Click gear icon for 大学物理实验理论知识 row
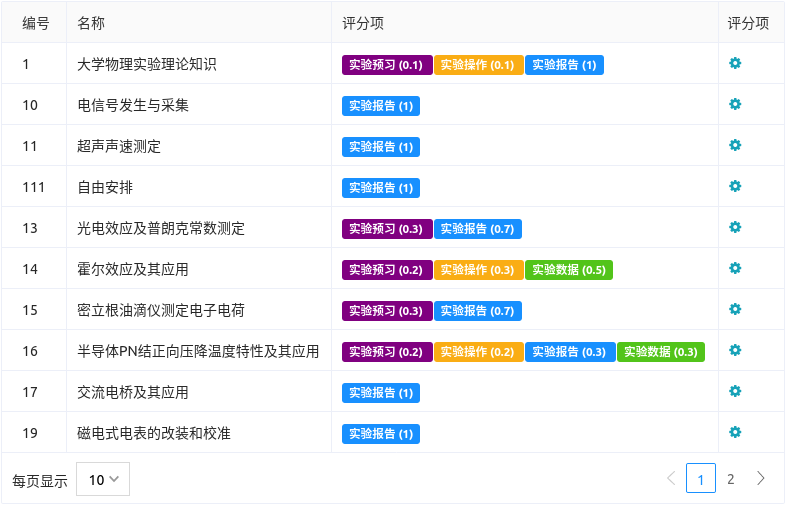This screenshot has width=786, height=505. 735,63
